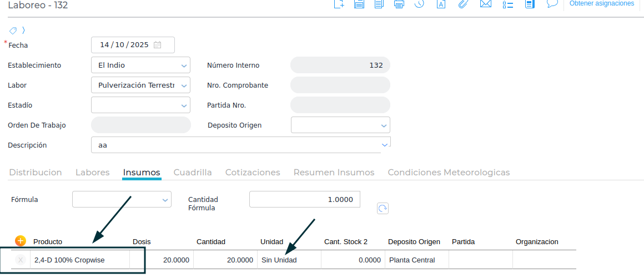644x278 pixels.
Task: Add a product row with orange plus
Action: pos(21,241)
